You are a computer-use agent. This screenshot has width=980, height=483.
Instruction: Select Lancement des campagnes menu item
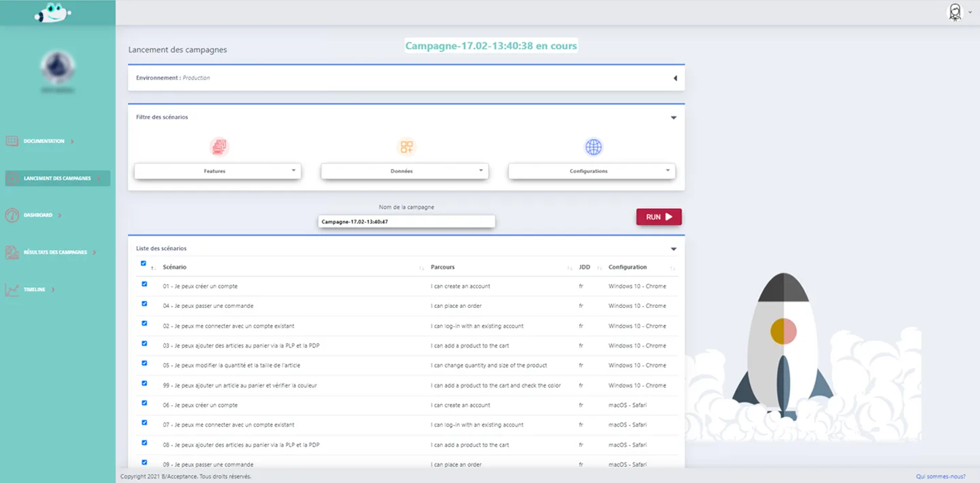click(57, 178)
